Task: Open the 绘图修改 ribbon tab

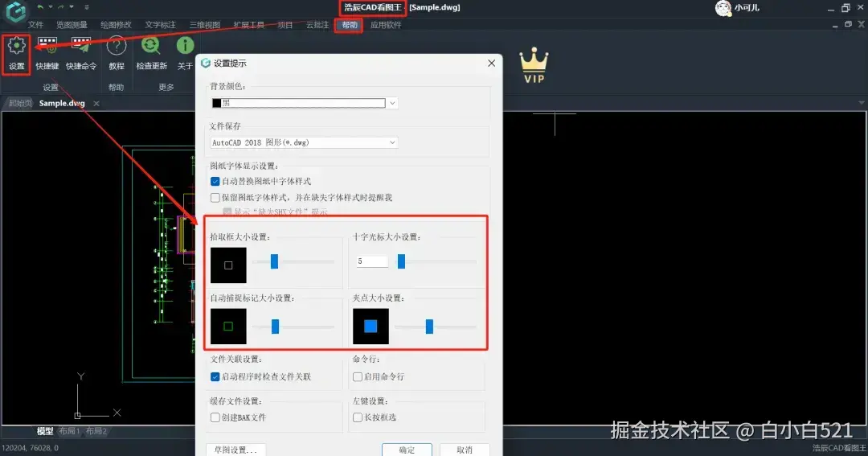Action: [116, 25]
